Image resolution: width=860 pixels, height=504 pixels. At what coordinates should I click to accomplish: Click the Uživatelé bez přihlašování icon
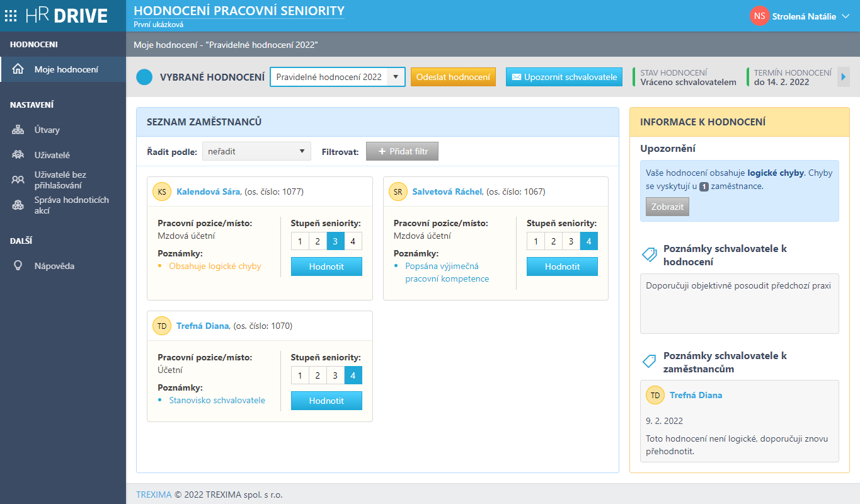(18, 180)
